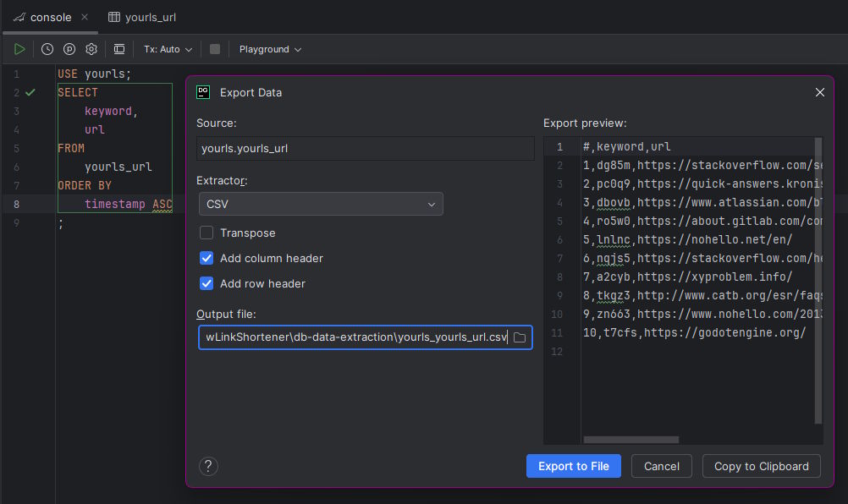Switch to the yourls_url tab

click(x=142, y=17)
